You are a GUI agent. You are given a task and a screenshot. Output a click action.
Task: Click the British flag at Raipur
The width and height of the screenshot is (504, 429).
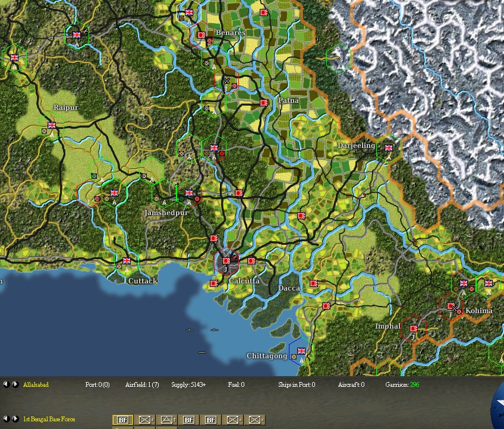(x=52, y=125)
